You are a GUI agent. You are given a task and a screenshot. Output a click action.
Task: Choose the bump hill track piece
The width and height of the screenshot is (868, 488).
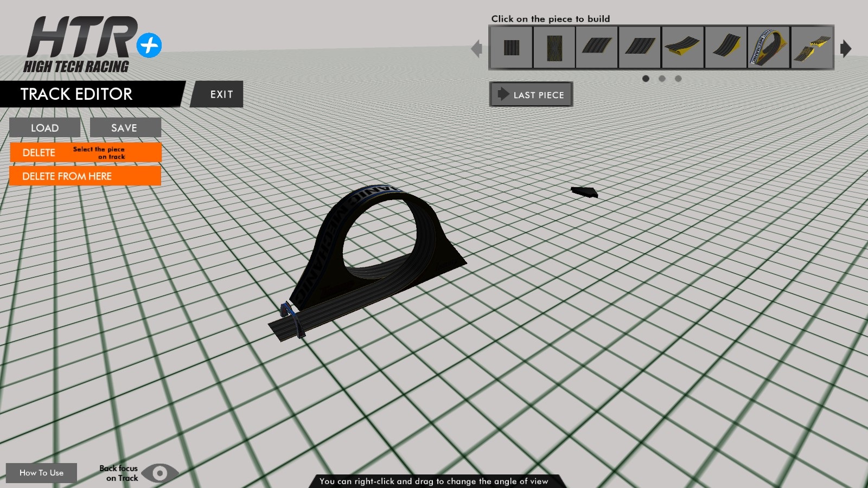[682, 48]
